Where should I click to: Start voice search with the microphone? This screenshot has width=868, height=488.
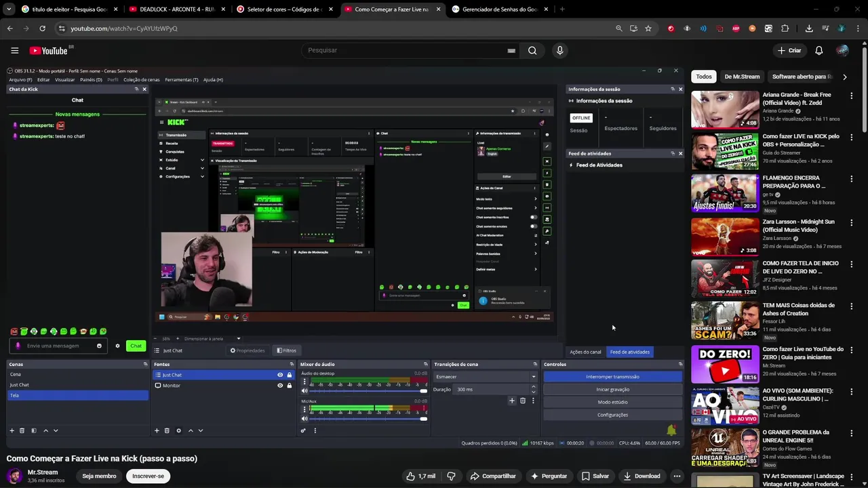[559, 50]
